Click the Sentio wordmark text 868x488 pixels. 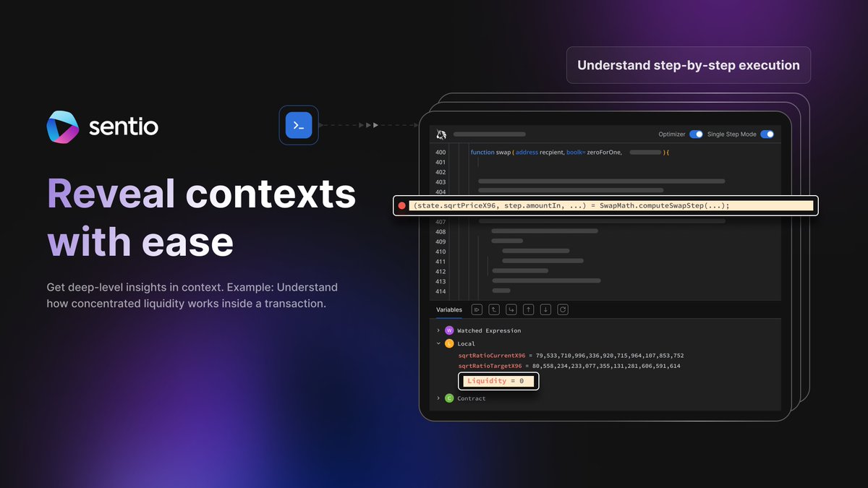click(123, 127)
